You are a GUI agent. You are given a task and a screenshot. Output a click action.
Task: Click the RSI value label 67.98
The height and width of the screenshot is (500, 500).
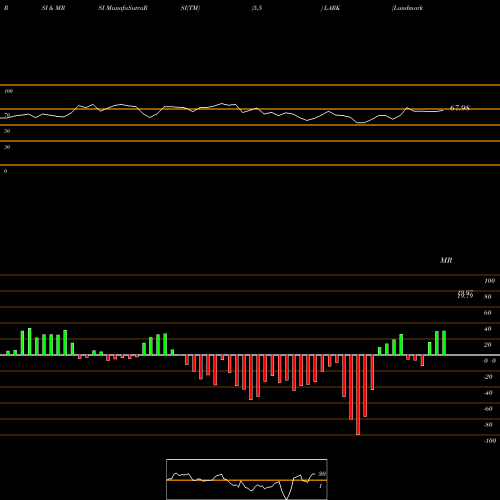pos(460,108)
